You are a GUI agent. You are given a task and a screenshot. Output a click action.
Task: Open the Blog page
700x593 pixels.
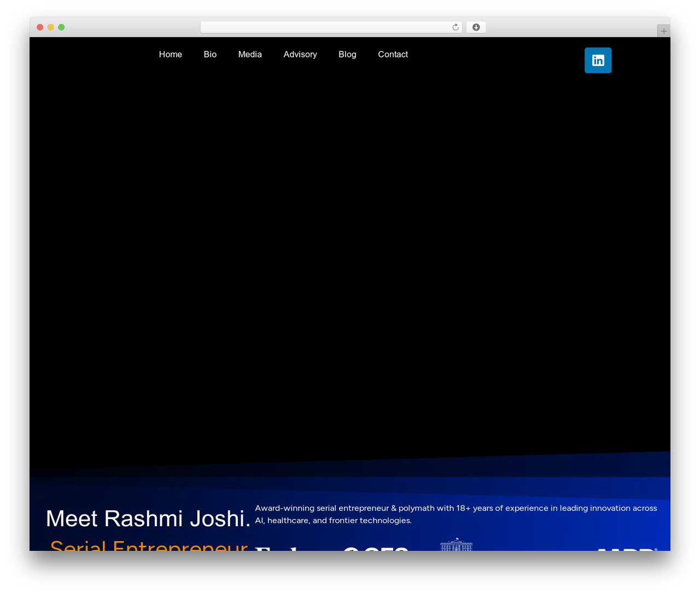point(347,54)
